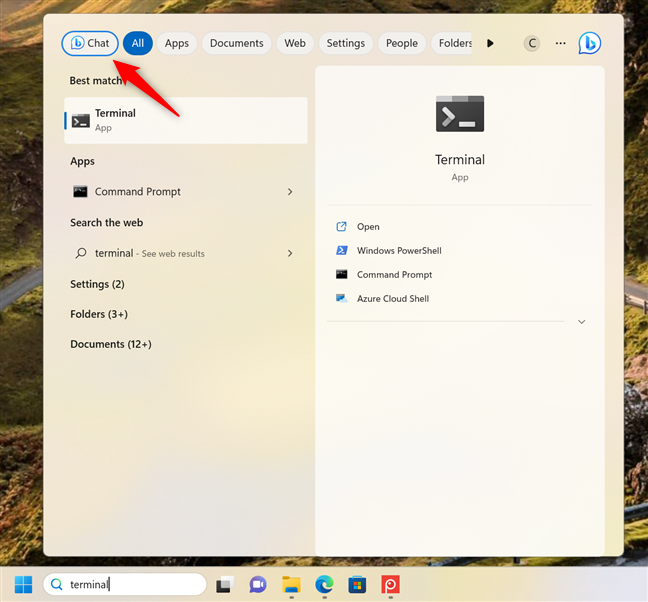Click the Windows PowerShell icon
648x602 pixels.
click(341, 250)
